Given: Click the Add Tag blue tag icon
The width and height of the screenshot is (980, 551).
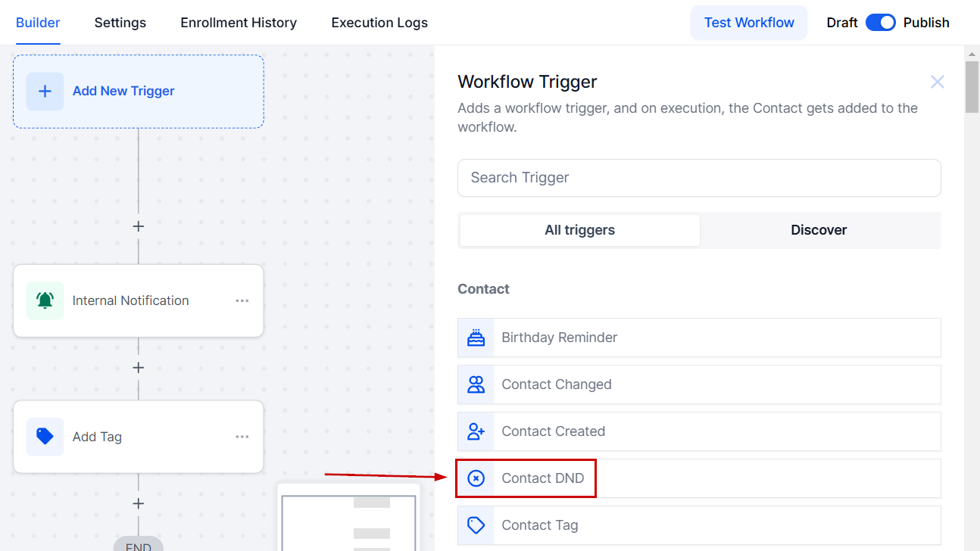Looking at the screenshot, I should pyautogui.click(x=45, y=437).
